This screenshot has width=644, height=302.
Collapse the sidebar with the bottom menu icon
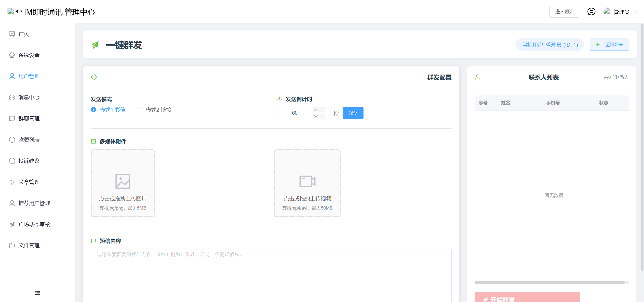(x=37, y=293)
